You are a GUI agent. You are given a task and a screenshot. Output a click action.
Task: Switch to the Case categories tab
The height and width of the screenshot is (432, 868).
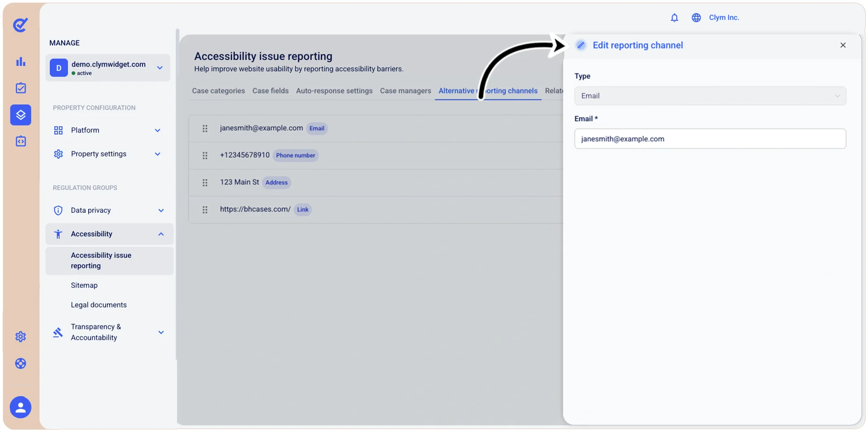[218, 91]
